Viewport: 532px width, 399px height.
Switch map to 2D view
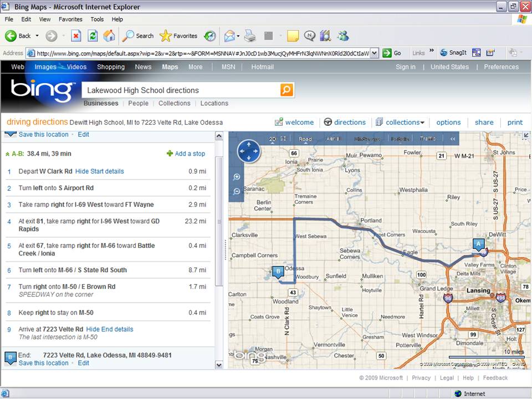(273, 139)
